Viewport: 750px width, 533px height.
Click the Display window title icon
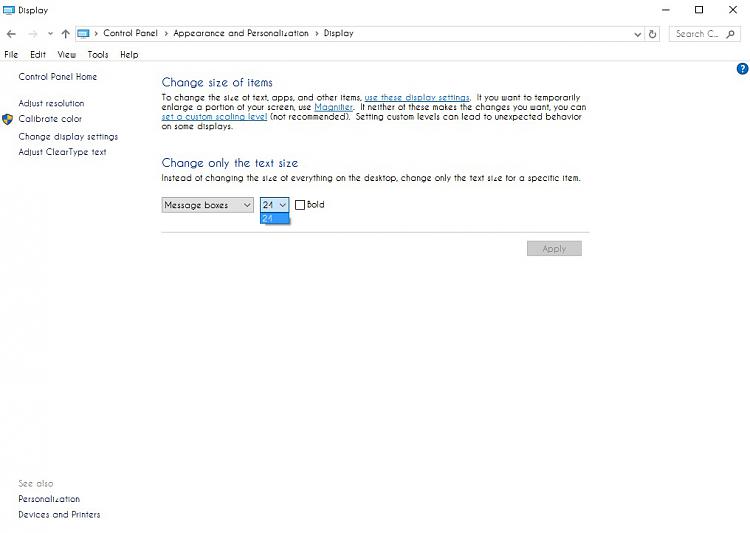(9, 10)
